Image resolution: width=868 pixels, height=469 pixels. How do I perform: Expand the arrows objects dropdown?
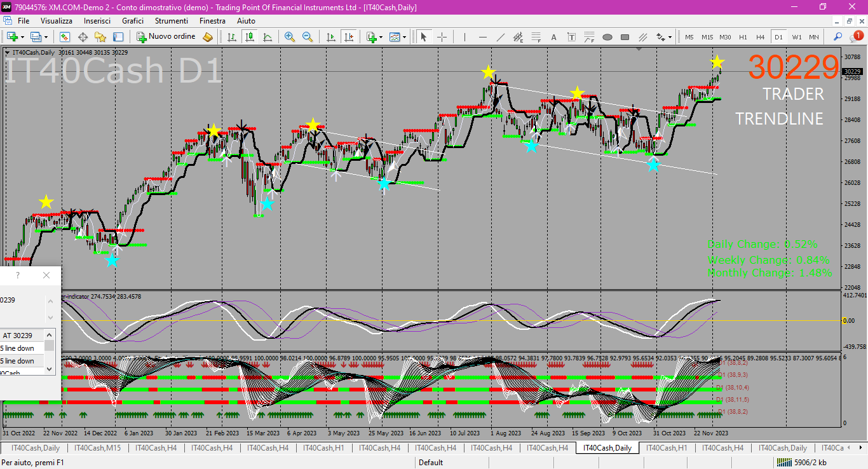[x=670, y=37]
